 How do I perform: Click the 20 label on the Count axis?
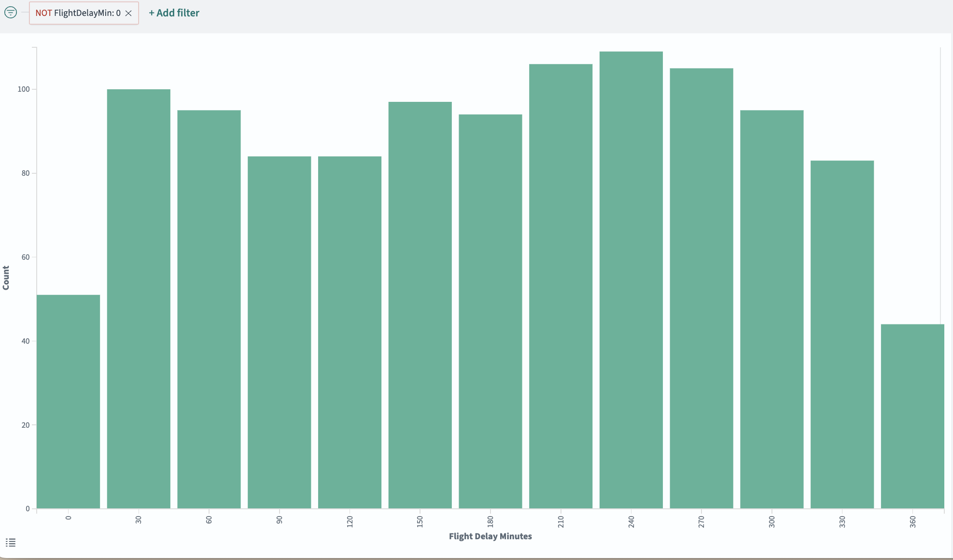(x=26, y=425)
